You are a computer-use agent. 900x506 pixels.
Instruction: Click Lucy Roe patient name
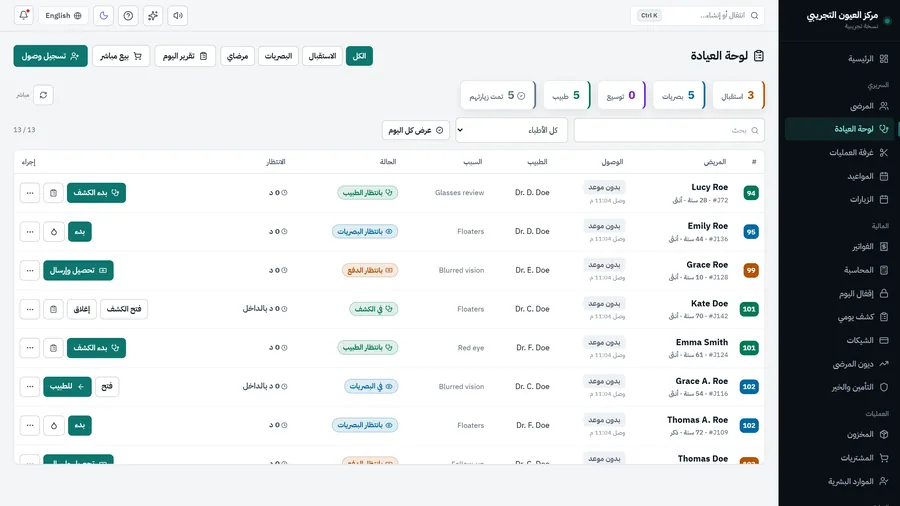709,187
